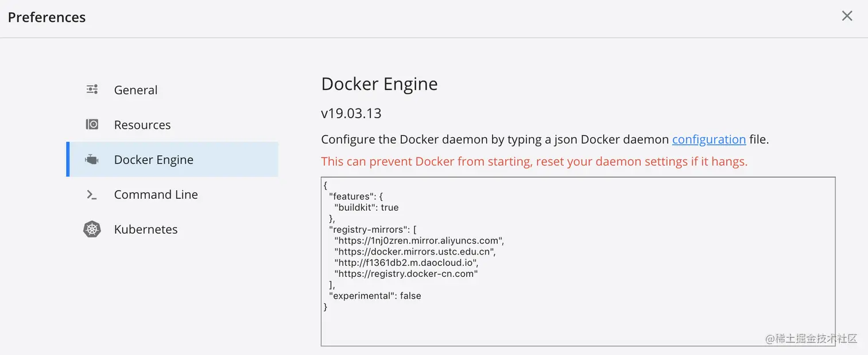Click the Command Line prompt icon
The height and width of the screenshot is (355, 868).
(92, 195)
